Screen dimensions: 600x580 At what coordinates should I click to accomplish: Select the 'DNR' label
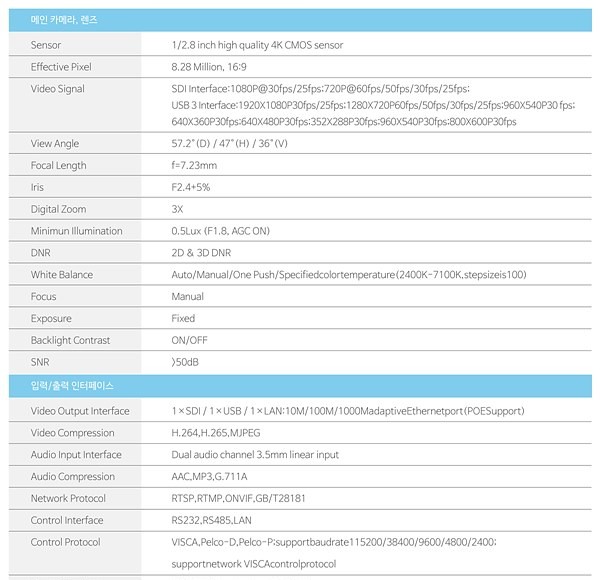click(x=41, y=253)
